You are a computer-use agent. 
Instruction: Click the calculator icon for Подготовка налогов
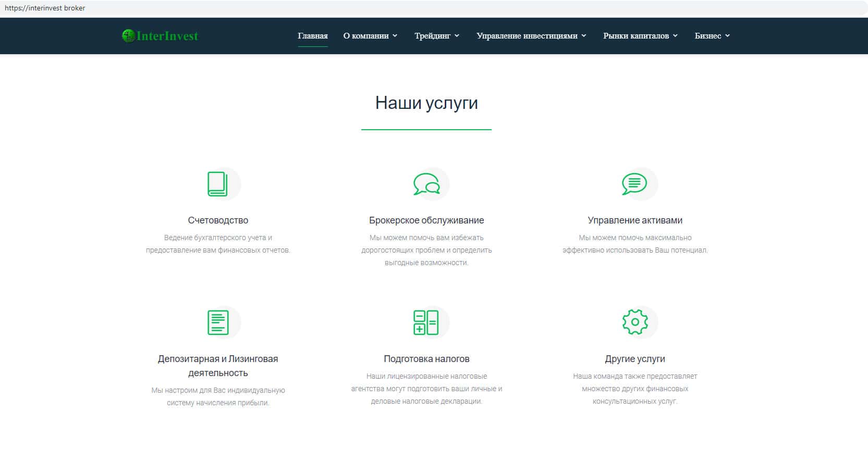point(426,322)
